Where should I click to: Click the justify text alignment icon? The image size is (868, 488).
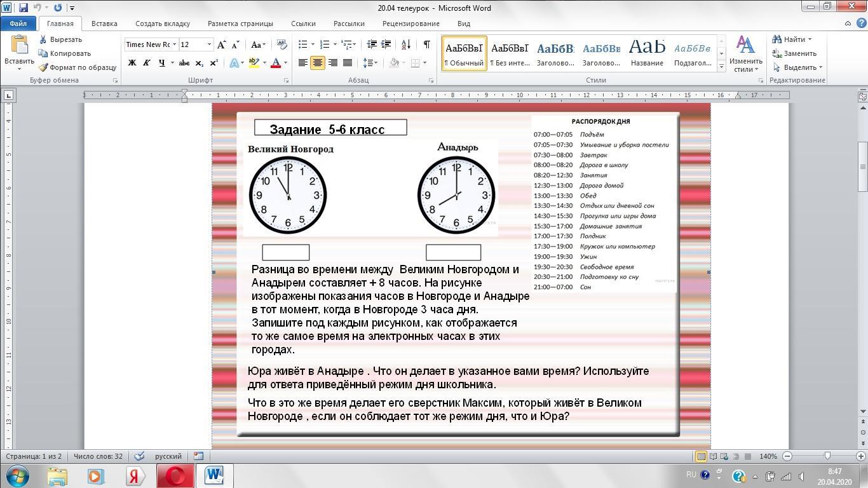tap(348, 63)
